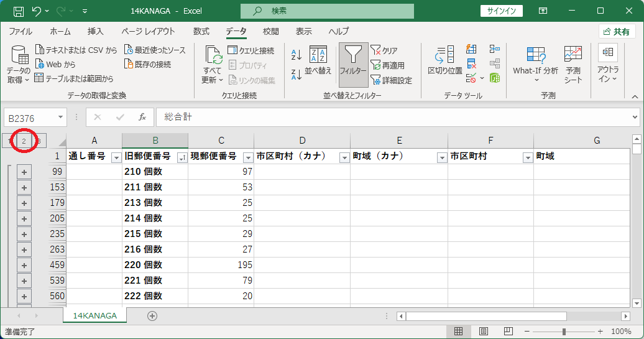The width and height of the screenshot is (644, 339).
Task: Open filter dropdown for 市区町村 column
Action: [528, 157]
